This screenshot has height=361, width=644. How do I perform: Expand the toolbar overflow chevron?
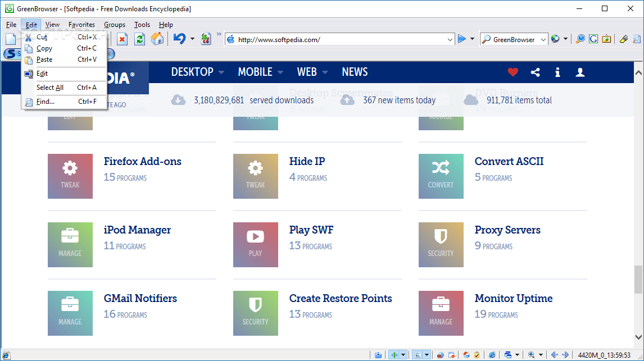click(x=219, y=34)
